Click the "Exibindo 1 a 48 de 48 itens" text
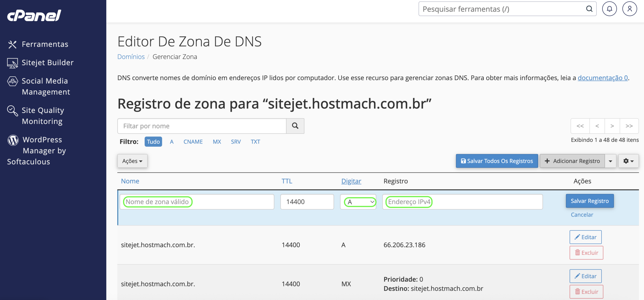Screen dimensions: 644x300 click(x=605, y=140)
